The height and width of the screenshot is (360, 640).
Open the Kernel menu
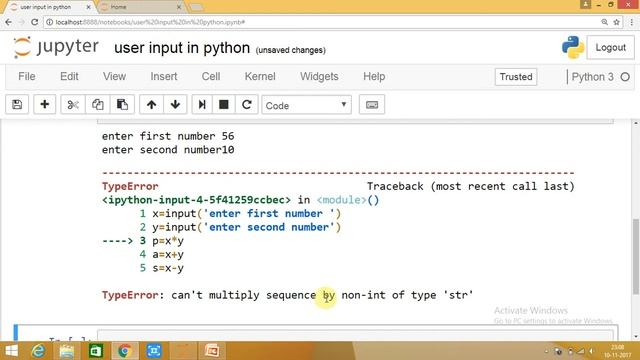click(260, 77)
